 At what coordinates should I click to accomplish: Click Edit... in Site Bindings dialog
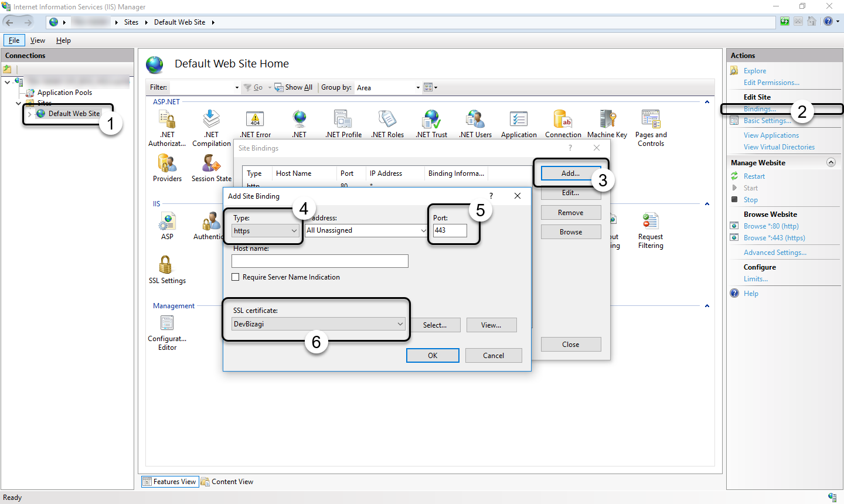tap(571, 193)
